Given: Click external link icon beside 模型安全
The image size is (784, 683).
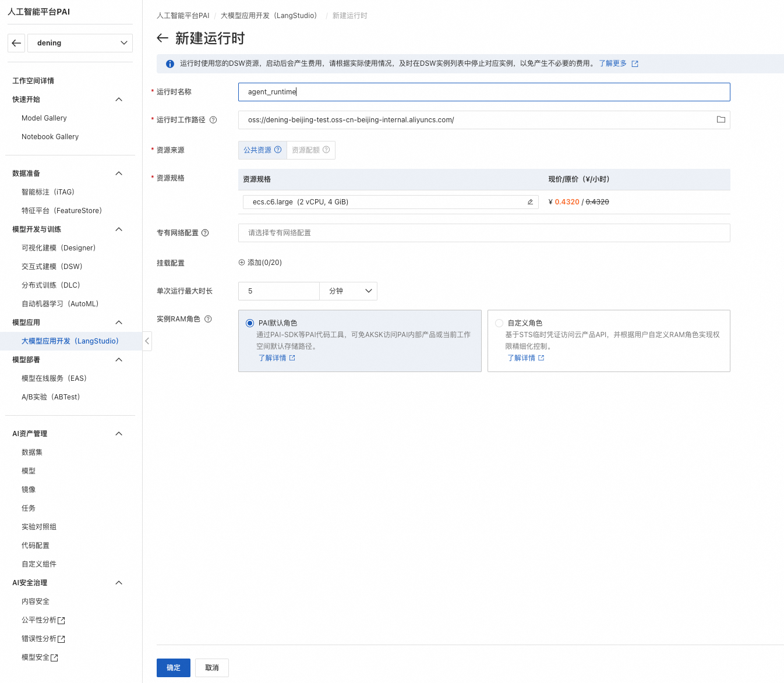Looking at the screenshot, I should point(54,658).
